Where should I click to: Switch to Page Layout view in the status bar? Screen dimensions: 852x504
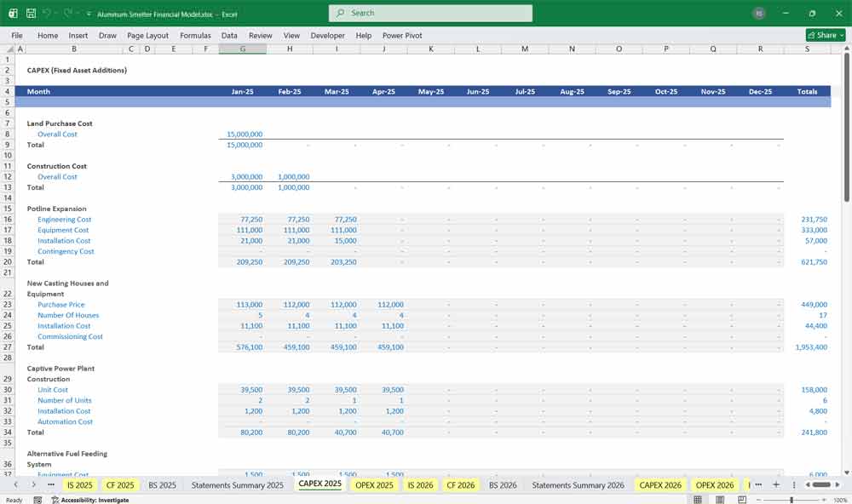point(718,498)
